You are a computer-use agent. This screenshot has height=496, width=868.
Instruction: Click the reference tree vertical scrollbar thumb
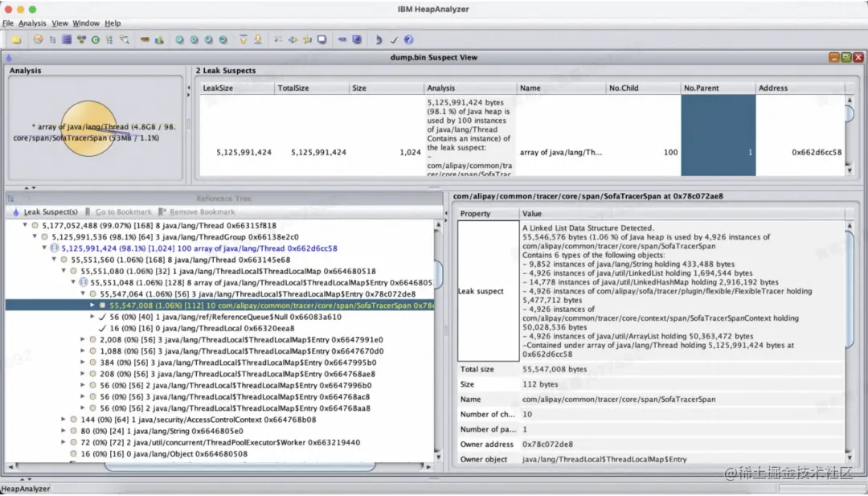(439, 274)
